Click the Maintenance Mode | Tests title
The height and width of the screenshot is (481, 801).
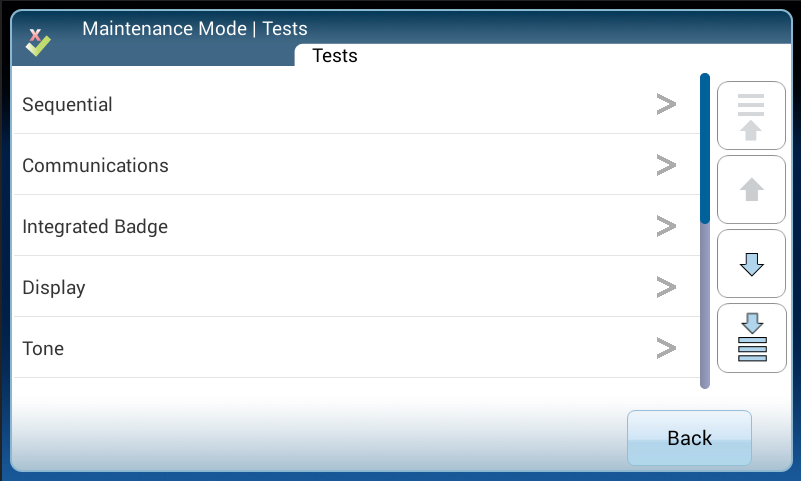click(195, 28)
